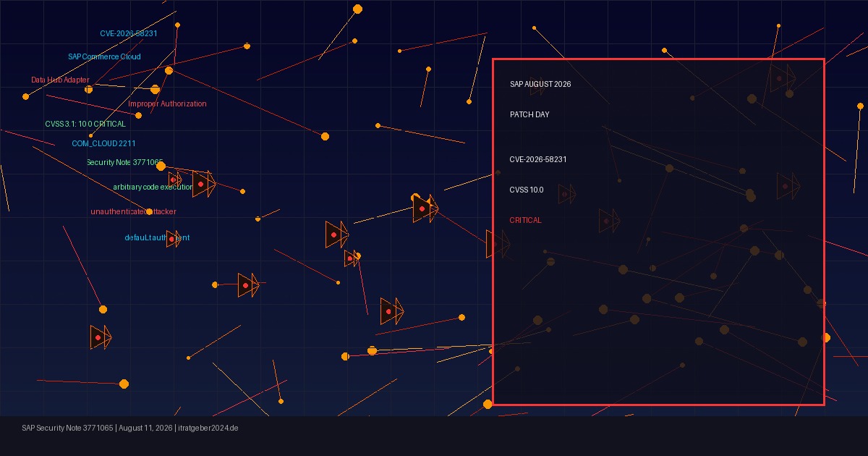Viewport: 868px width, 456px height.
Task: Click 'SAP AUGUST 2026' heading in red-bordered panel
Action: [x=540, y=84]
